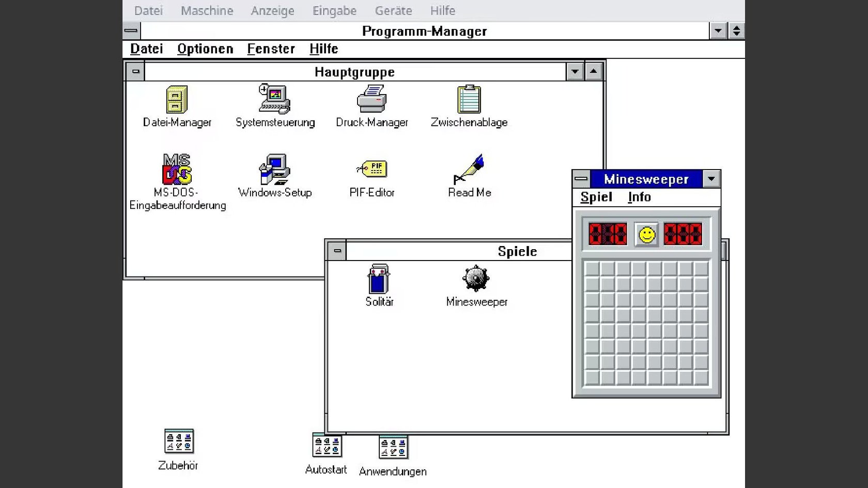Image resolution: width=868 pixels, height=488 pixels.
Task: Run Windows-Setup
Action: tap(275, 171)
